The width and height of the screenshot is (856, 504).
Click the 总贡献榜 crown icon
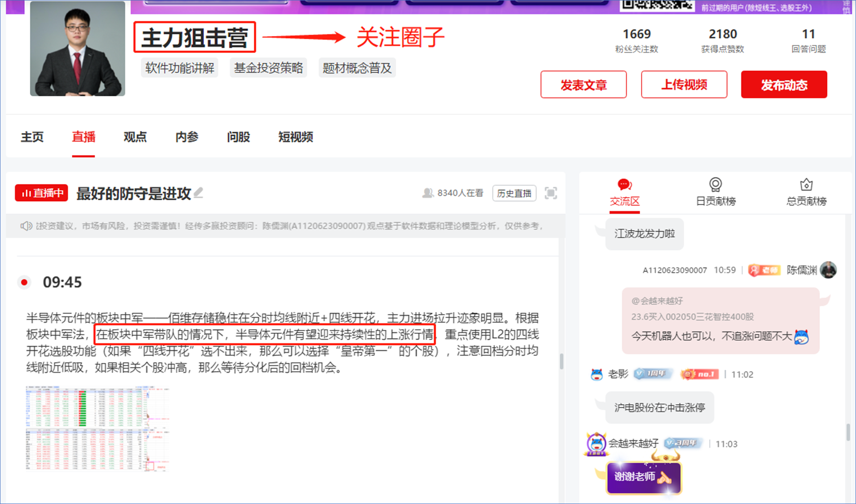point(806,184)
